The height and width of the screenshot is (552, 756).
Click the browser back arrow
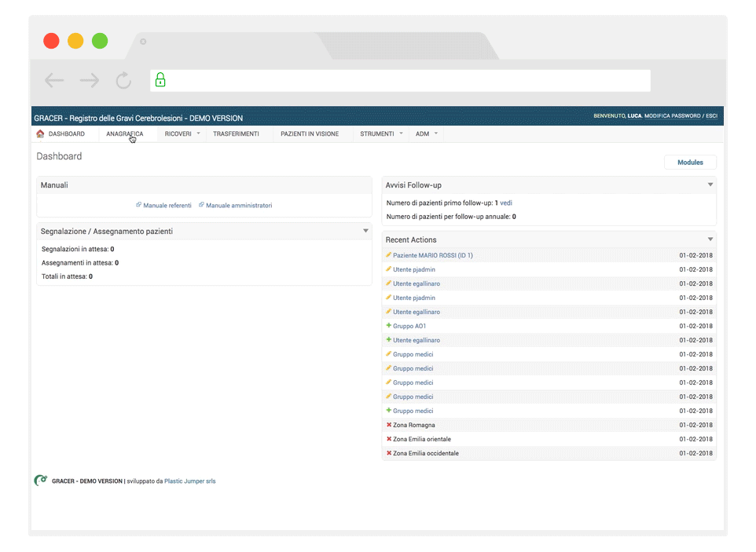click(x=54, y=80)
